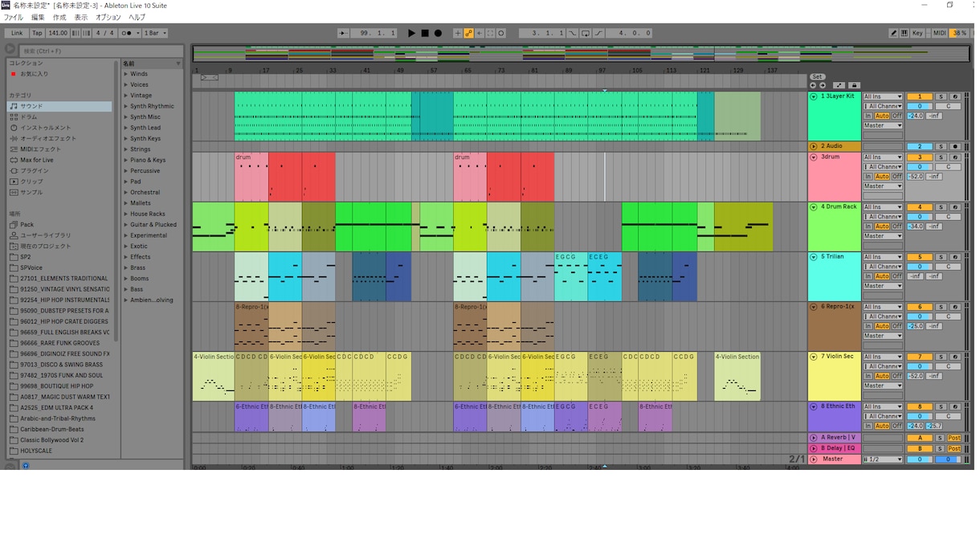980x551 pixels.
Task: Expand the Piano & Keys folder
Action: coord(126,160)
